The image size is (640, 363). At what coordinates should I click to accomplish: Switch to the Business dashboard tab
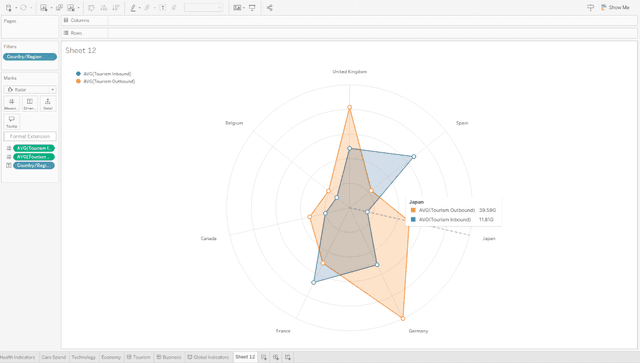[169, 357]
